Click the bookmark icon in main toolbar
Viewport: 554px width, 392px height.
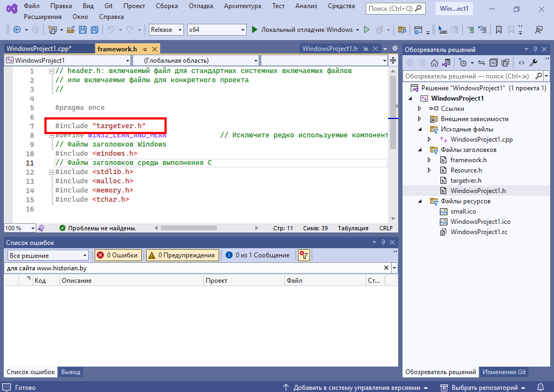click(498, 30)
